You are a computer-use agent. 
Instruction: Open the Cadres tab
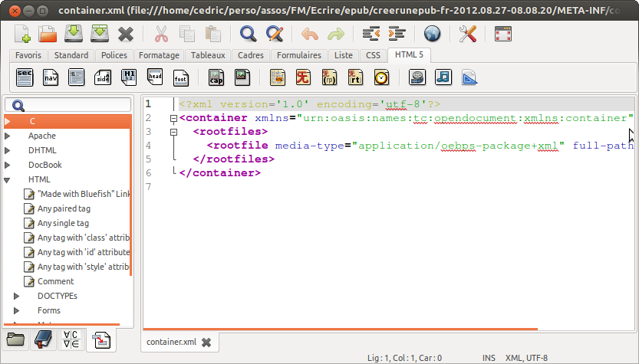pos(251,55)
